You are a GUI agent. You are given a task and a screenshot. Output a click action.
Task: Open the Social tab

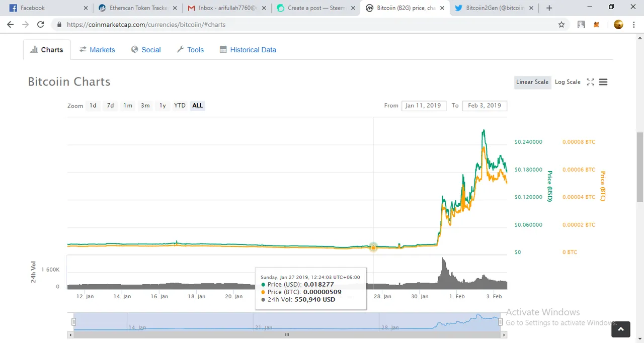pyautogui.click(x=146, y=50)
